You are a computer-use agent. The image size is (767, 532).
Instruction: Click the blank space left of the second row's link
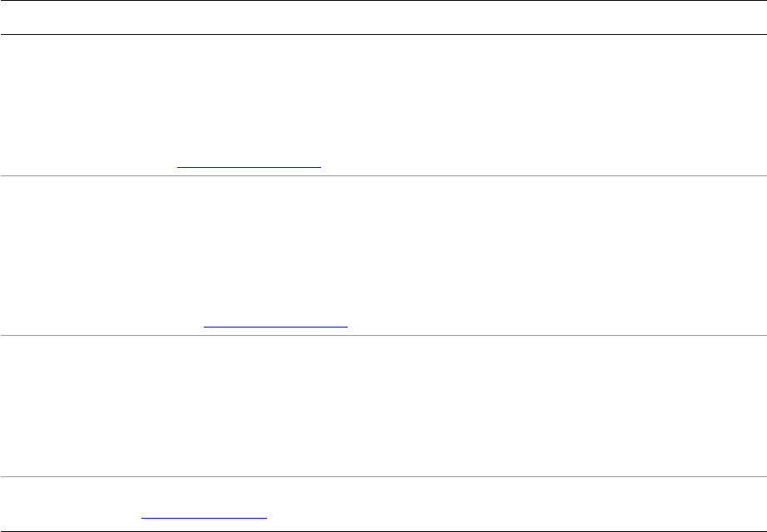(100, 323)
